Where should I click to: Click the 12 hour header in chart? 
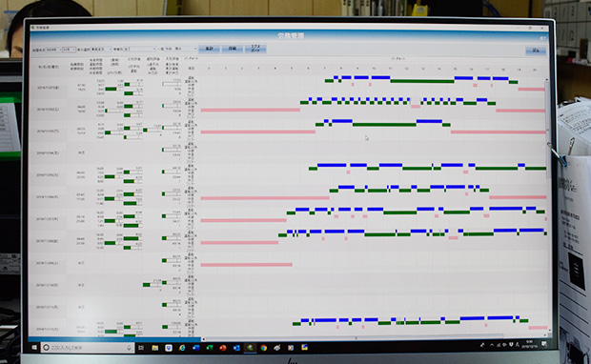(x=406, y=69)
